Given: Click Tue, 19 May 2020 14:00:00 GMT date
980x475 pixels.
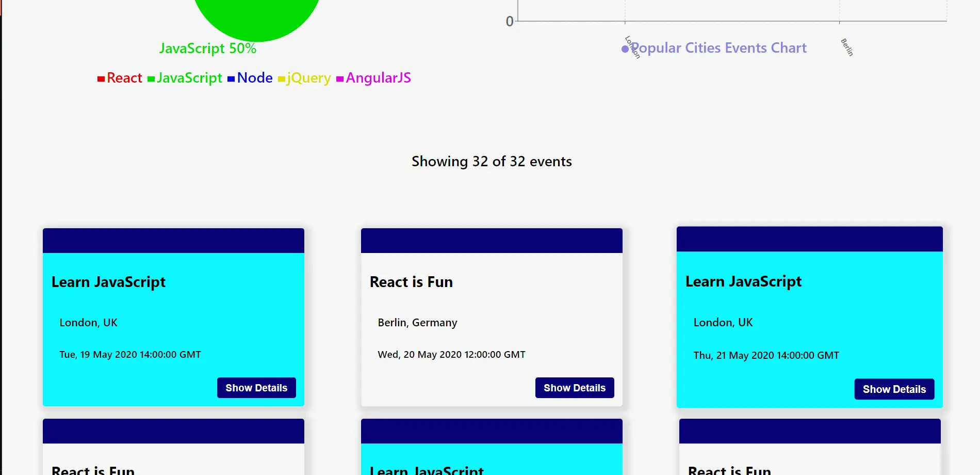Looking at the screenshot, I should click(130, 355).
